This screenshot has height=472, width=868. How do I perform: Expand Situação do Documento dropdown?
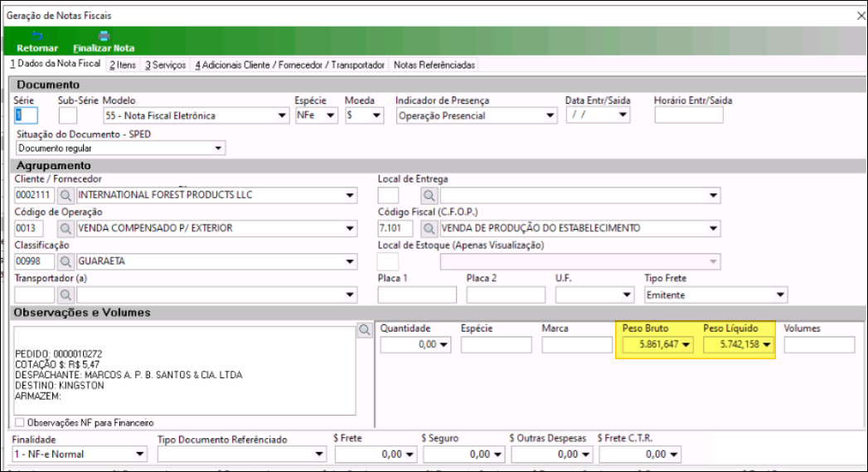(218, 148)
